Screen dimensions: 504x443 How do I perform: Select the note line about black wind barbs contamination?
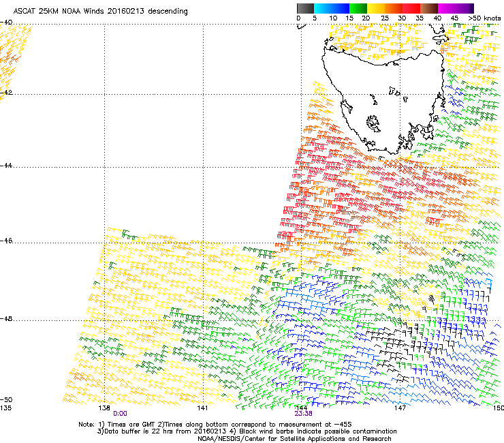[247, 431]
